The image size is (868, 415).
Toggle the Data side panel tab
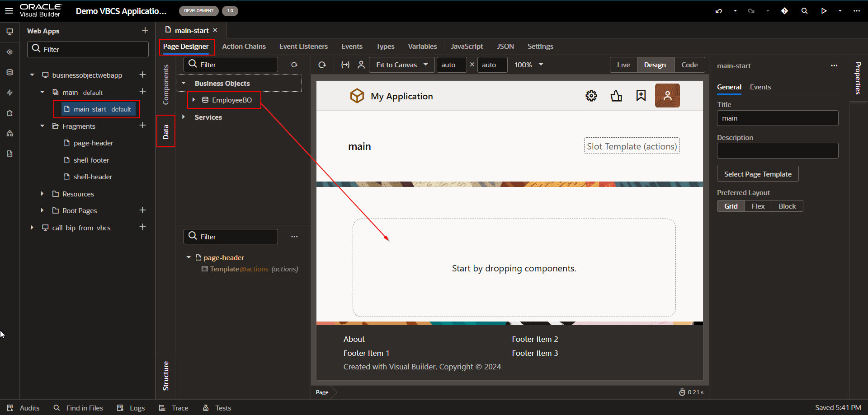click(166, 131)
